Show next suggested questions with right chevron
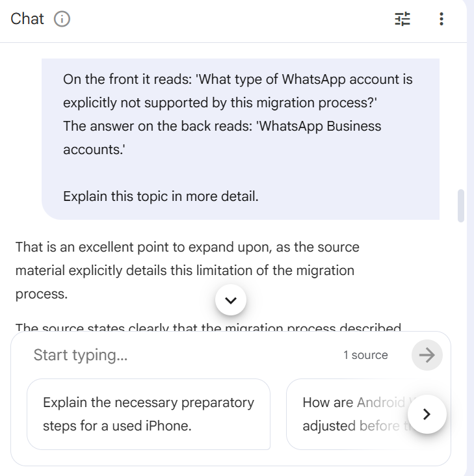This screenshot has width=474, height=476. pos(427,414)
